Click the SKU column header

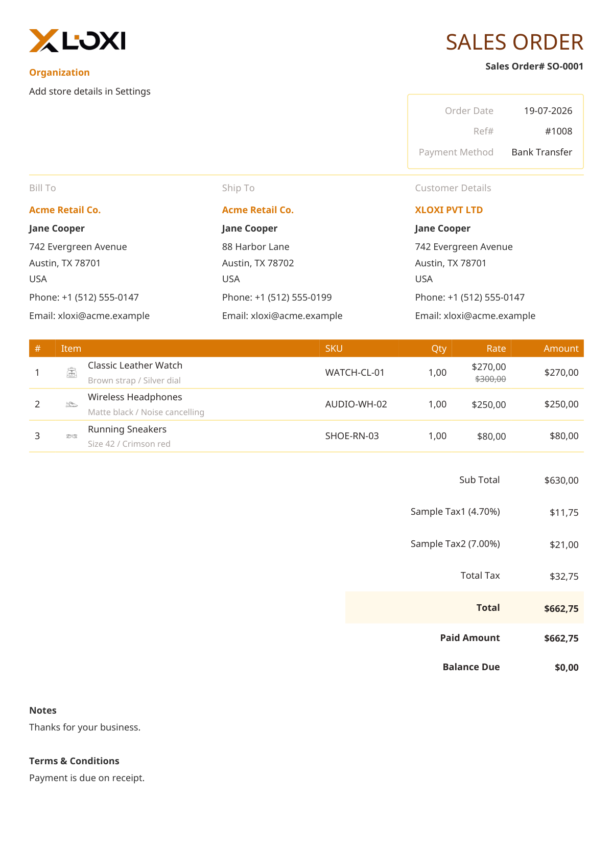tap(334, 349)
